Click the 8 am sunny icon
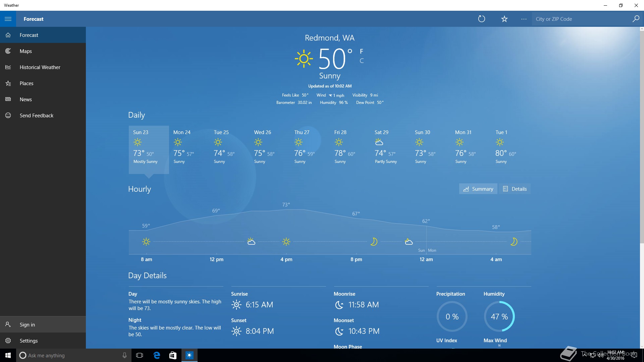 coord(146,241)
